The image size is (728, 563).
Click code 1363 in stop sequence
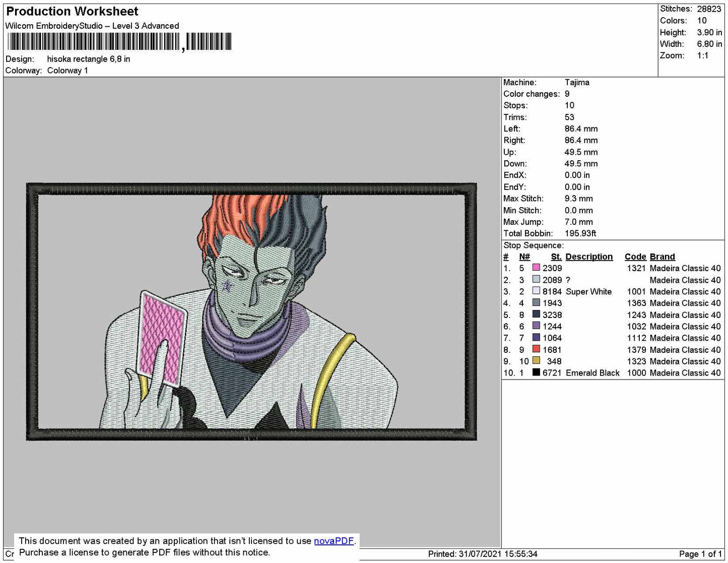636,303
